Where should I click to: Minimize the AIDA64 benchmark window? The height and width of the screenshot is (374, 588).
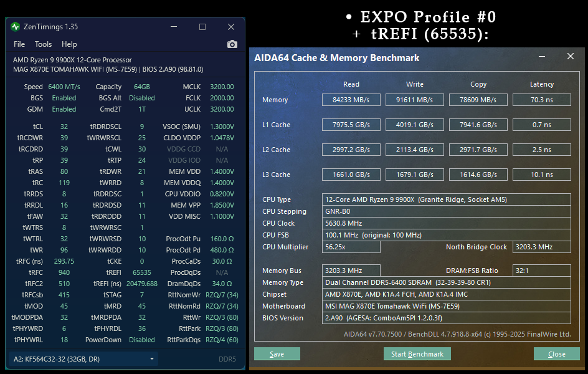pos(542,56)
